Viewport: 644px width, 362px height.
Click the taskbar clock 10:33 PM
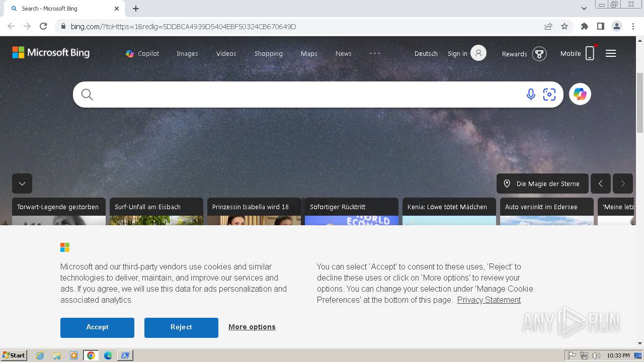pos(618,355)
